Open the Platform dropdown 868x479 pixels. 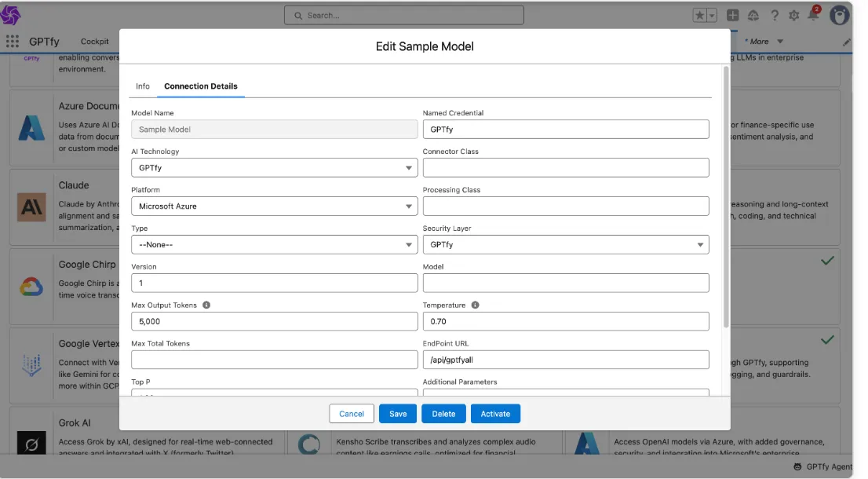pyautogui.click(x=409, y=206)
